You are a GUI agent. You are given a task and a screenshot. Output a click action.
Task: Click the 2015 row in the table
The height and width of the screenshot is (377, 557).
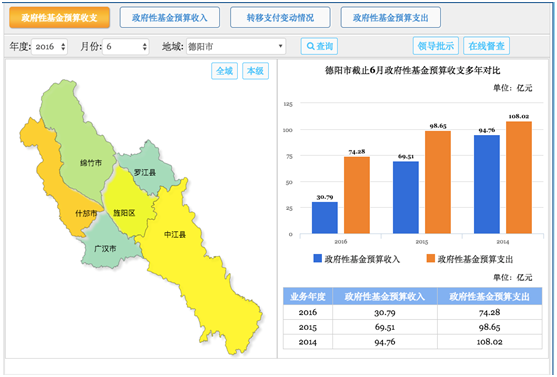[x=412, y=327]
